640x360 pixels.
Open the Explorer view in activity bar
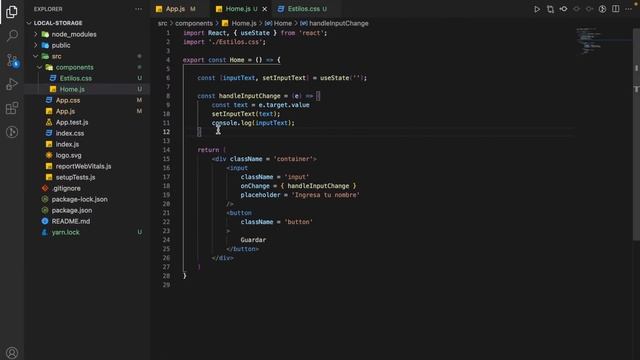[12, 12]
